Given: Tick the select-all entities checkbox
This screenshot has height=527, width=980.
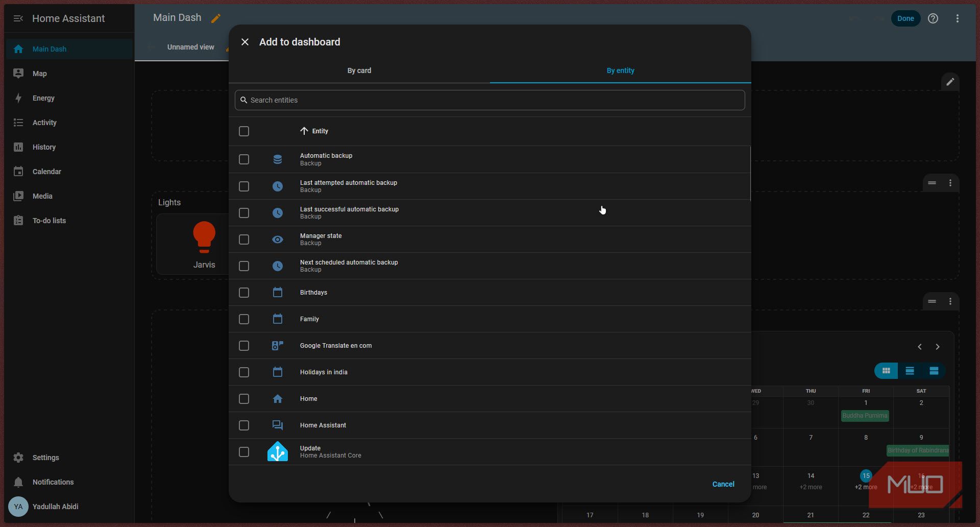Looking at the screenshot, I should click(x=244, y=131).
